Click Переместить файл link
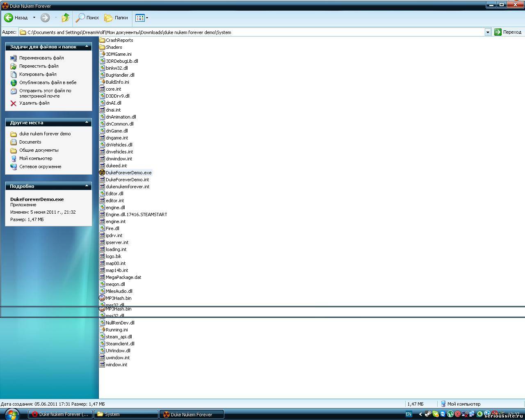525x420 pixels. 39,66
